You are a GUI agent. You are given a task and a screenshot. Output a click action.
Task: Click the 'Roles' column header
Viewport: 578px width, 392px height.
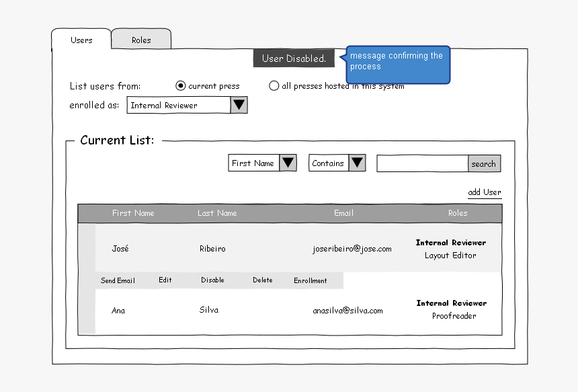458,213
